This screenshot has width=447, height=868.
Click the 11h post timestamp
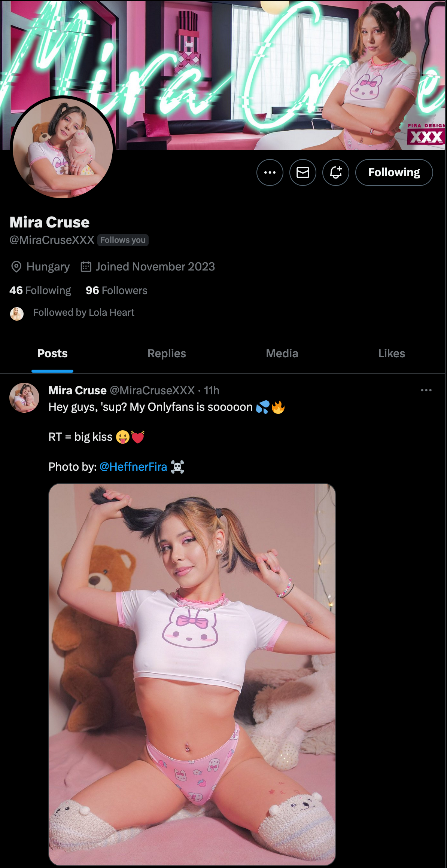pos(212,391)
